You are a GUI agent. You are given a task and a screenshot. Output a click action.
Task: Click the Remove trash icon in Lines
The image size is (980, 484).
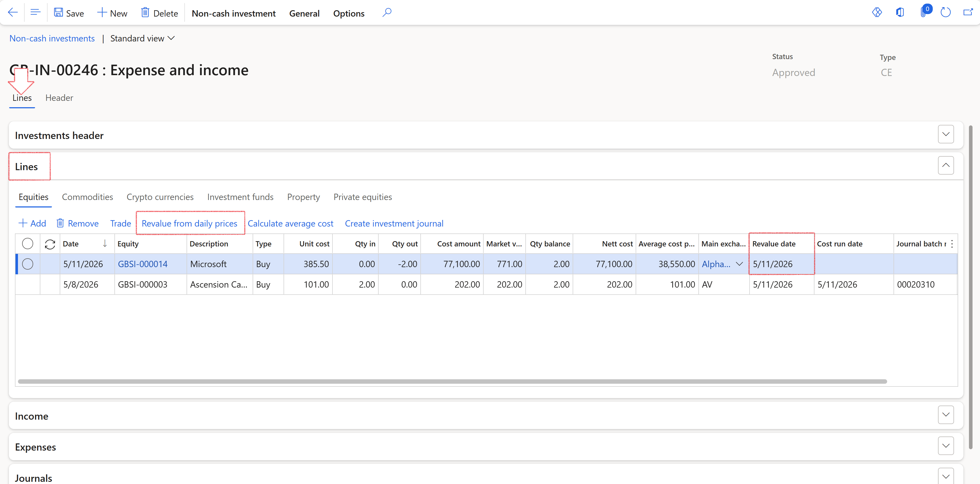pos(60,223)
